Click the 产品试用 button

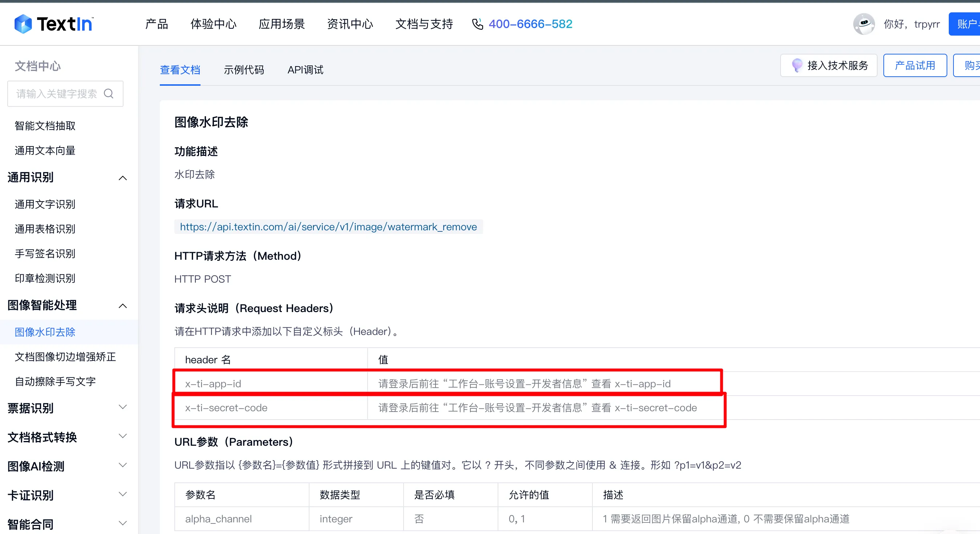tap(915, 65)
